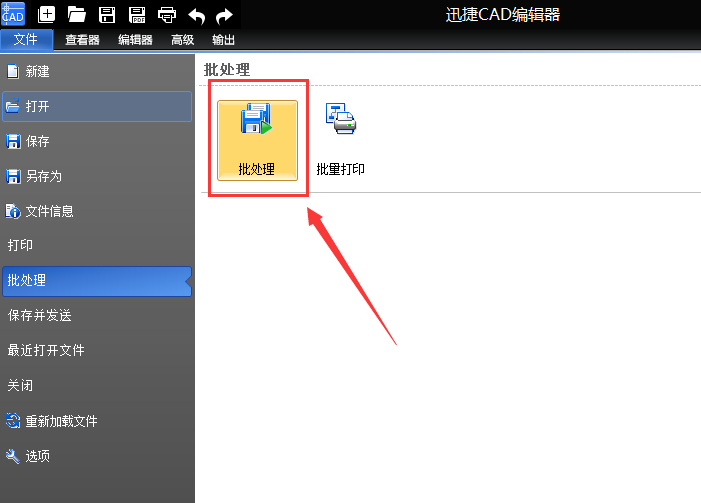Open the 文件 tab

tap(26, 39)
